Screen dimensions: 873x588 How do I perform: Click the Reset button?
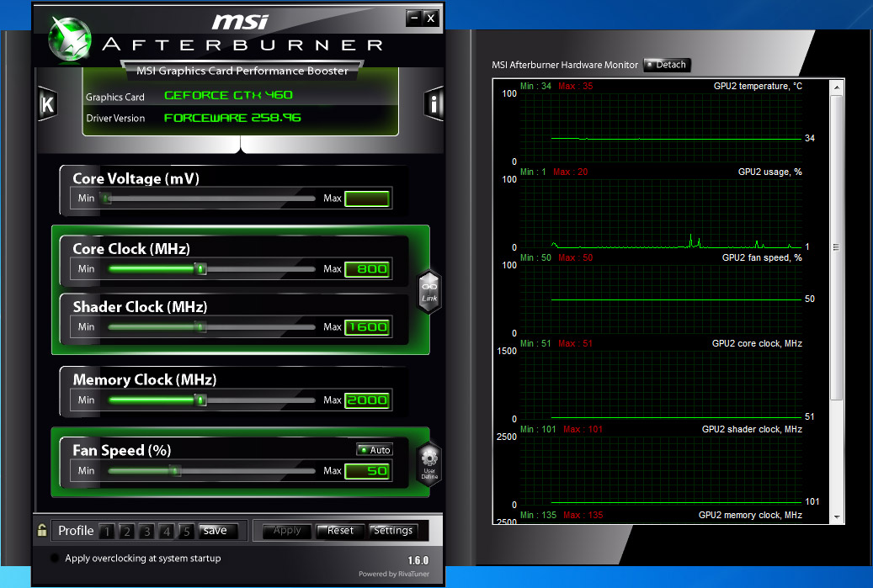(x=340, y=531)
